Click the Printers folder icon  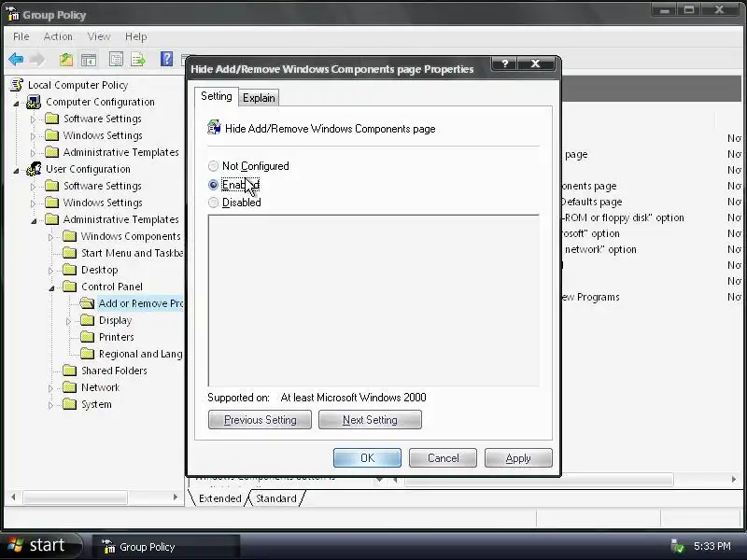click(87, 337)
